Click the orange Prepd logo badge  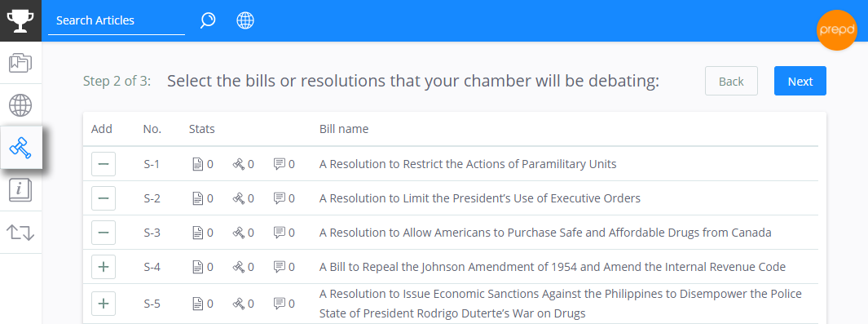(x=837, y=30)
